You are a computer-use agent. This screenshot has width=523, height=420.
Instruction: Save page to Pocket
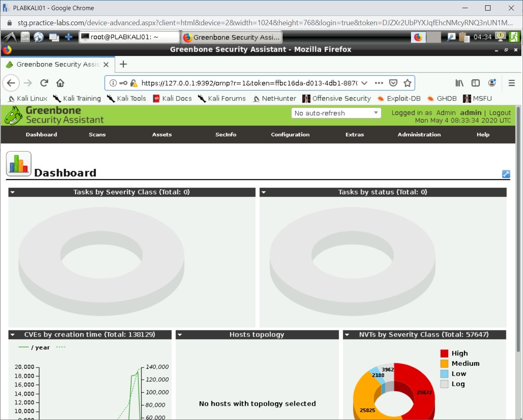pyautogui.click(x=393, y=83)
